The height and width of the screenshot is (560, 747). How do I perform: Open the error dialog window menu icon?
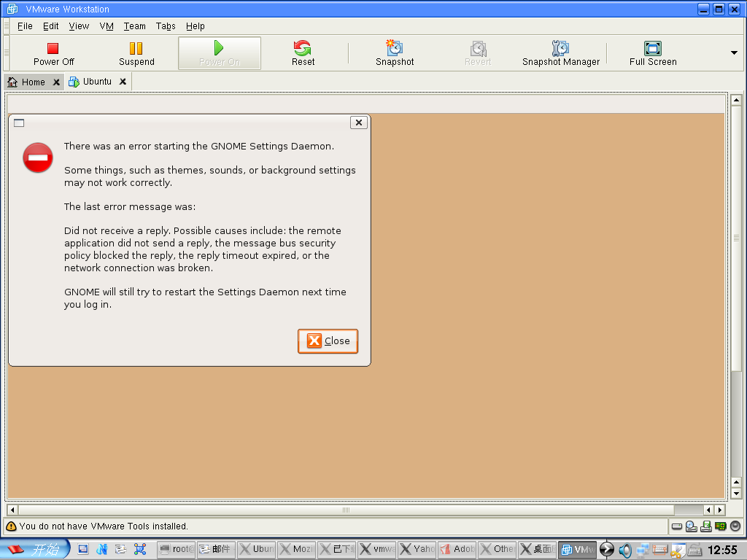pyautogui.click(x=19, y=122)
